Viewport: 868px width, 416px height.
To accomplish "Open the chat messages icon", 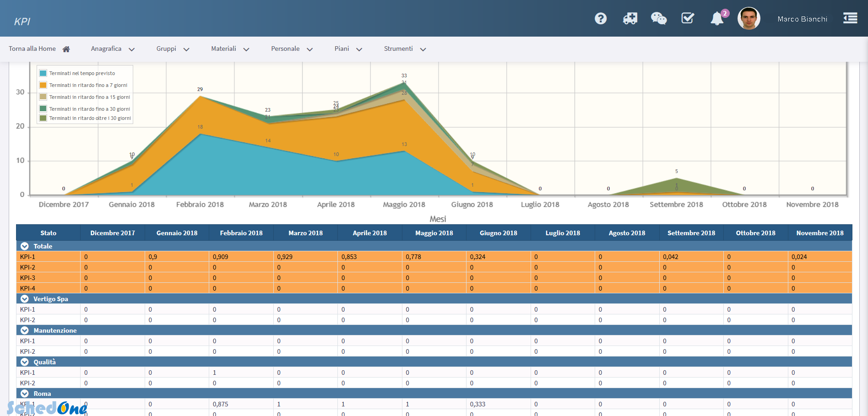I will coord(659,18).
